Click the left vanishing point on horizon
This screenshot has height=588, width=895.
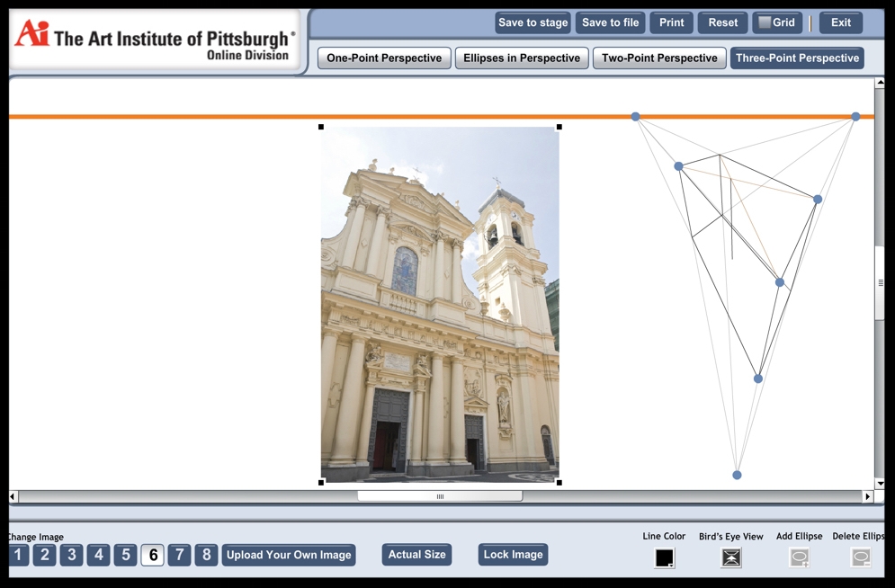pyautogui.click(x=635, y=116)
